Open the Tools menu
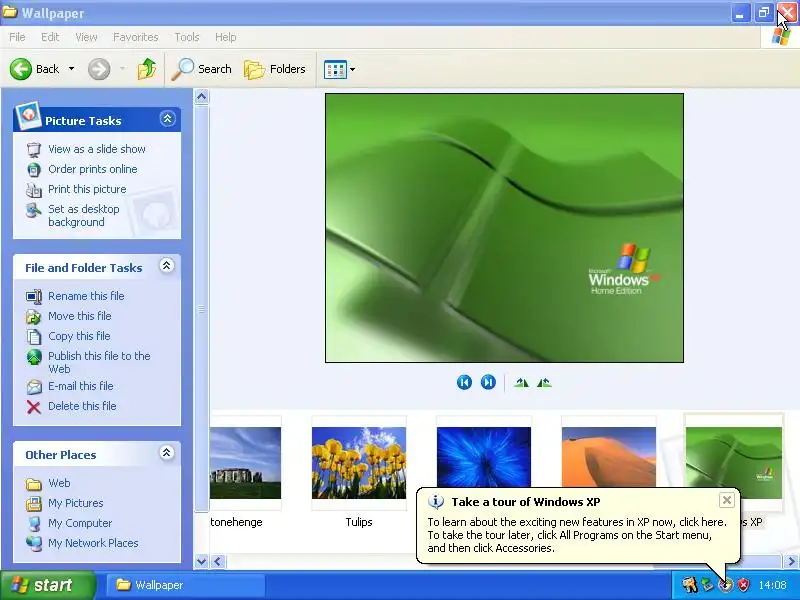 click(187, 37)
